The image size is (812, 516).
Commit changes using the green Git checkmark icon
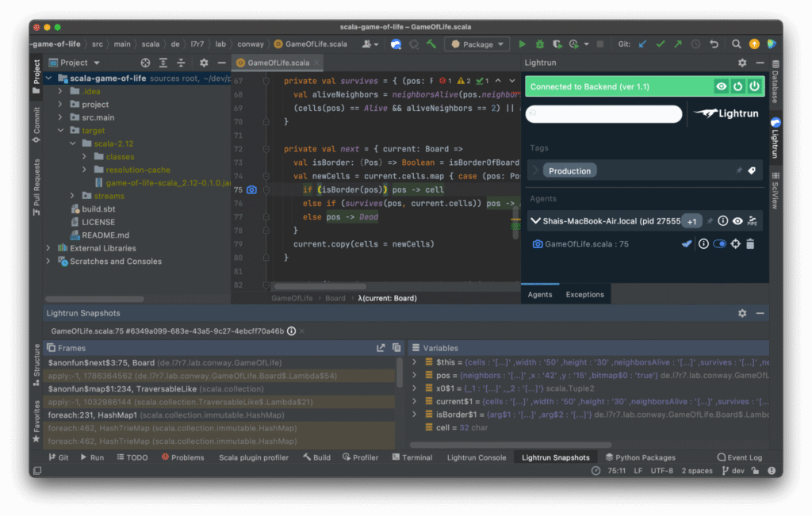click(661, 44)
